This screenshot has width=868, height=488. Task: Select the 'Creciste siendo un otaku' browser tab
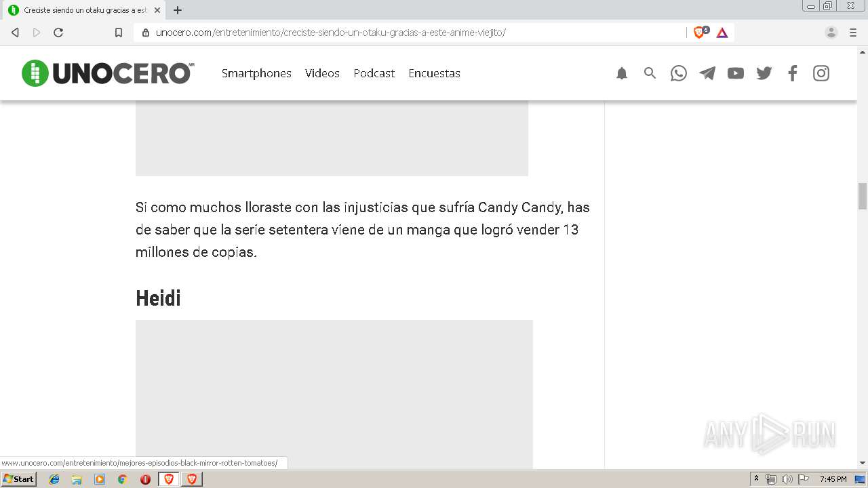[84, 10]
